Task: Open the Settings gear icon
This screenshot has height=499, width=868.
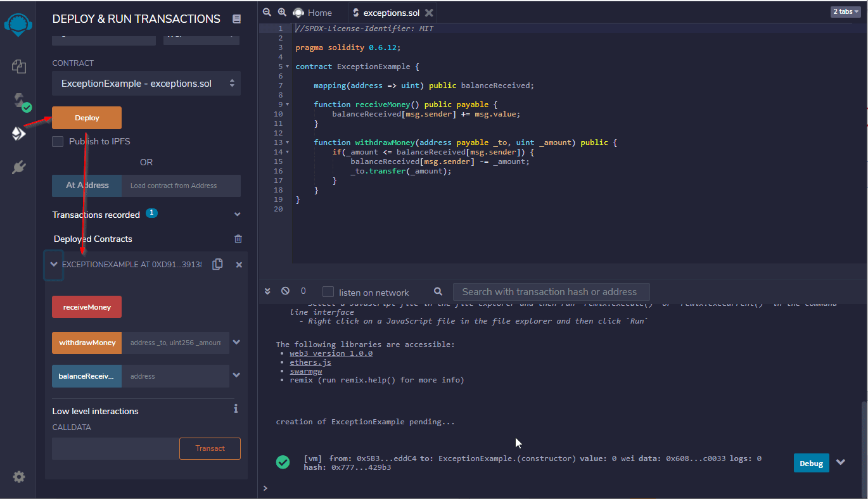Action: point(19,477)
